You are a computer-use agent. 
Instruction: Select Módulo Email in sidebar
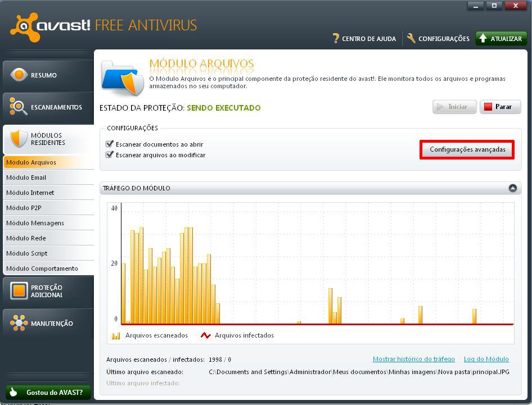click(x=48, y=178)
